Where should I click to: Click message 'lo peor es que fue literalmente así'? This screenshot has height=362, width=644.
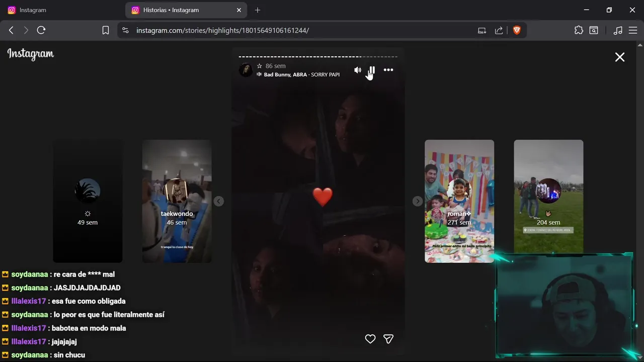pos(109,315)
